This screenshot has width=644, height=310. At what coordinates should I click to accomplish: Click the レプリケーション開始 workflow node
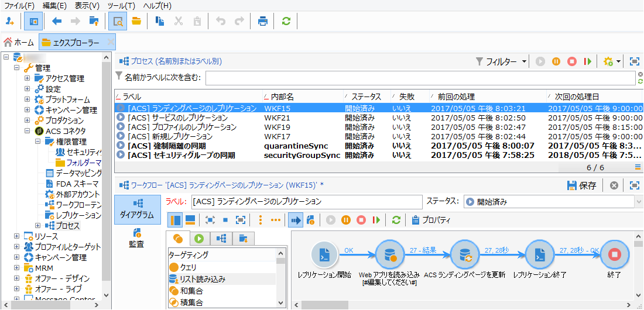pos(325,254)
